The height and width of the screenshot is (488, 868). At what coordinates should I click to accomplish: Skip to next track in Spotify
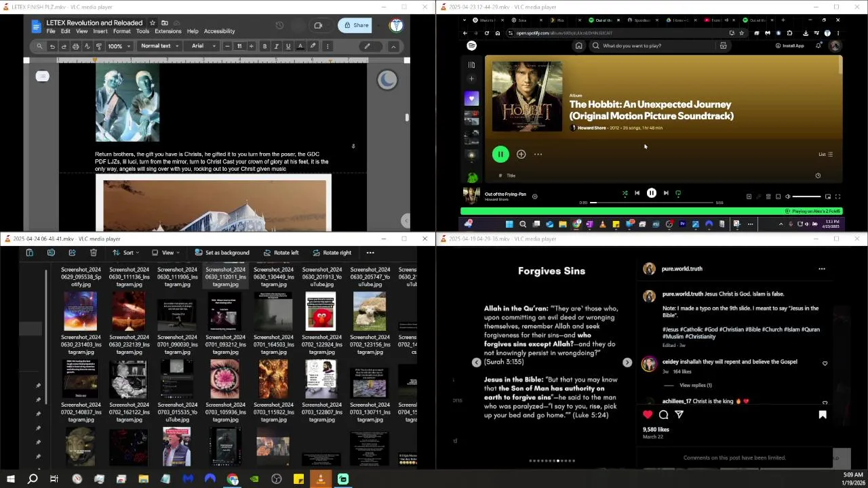pos(666,193)
